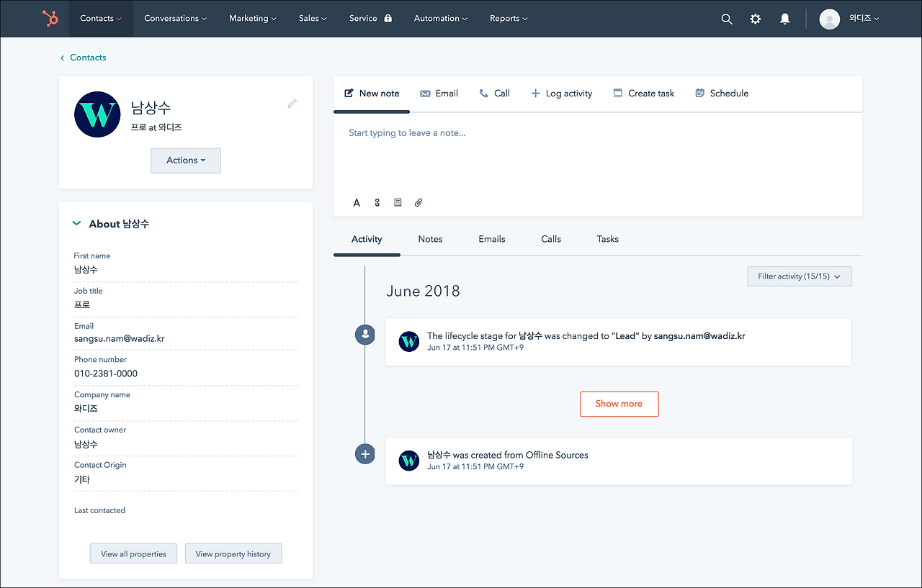Open the 와디즈 account dropdown
Screen dimensions: 922x588
tap(864, 19)
